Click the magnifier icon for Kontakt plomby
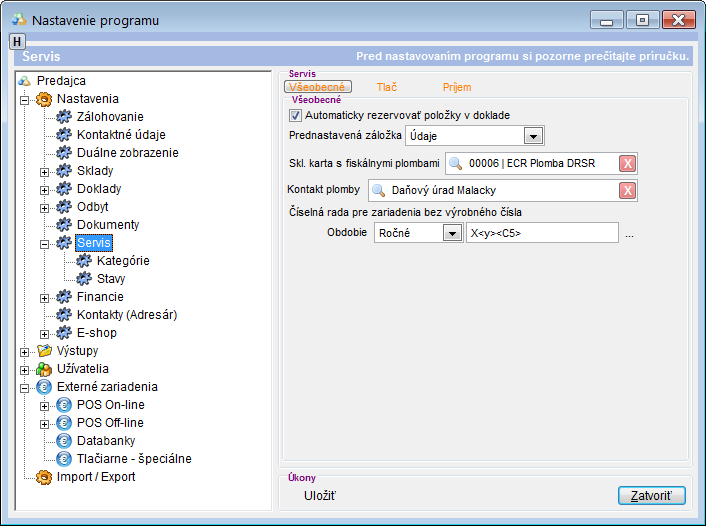 [x=379, y=191]
